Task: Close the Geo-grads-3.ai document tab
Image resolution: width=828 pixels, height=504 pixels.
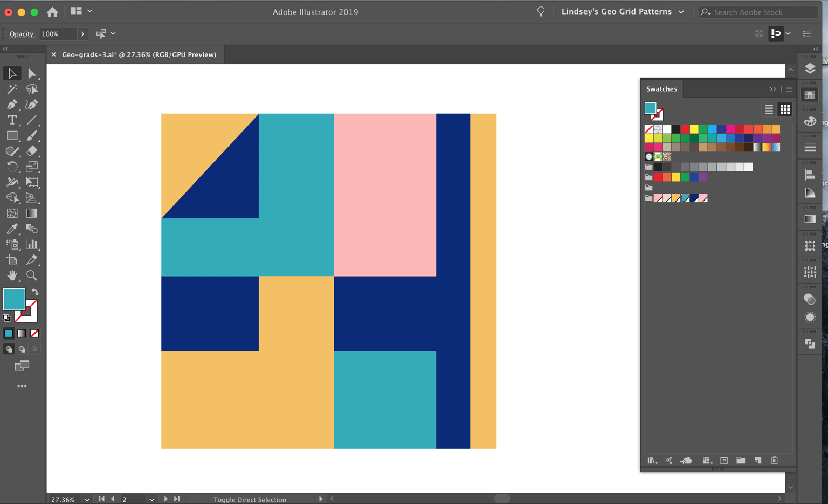Action: pos(53,54)
